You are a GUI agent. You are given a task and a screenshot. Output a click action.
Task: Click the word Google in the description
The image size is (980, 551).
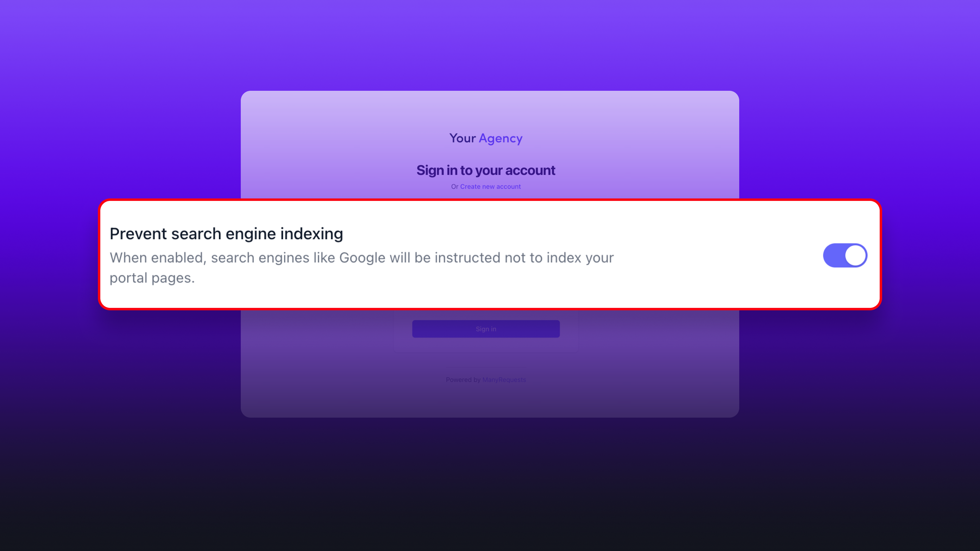[362, 258]
